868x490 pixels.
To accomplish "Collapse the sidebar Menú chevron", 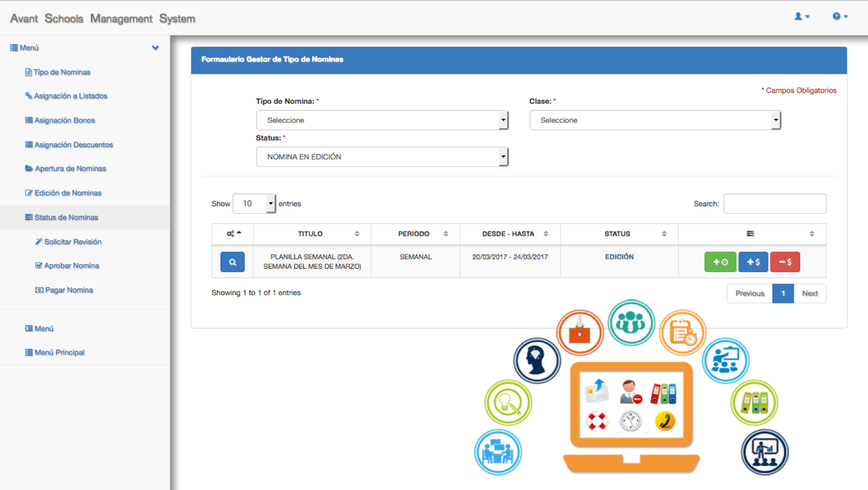I will (x=155, y=48).
